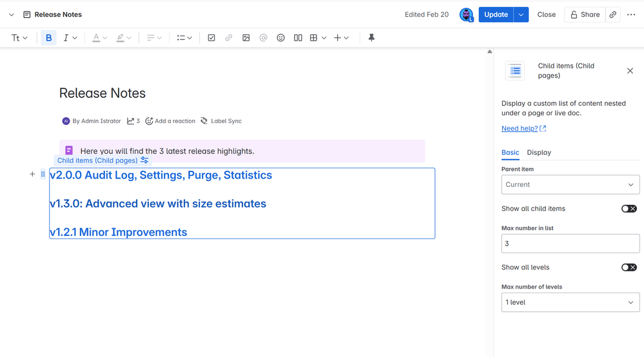Image resolution: width=644 pixels, height=357 pixels.
Task: Open the emoji picker
Action: pyautogui.click(x=280, y=38)
